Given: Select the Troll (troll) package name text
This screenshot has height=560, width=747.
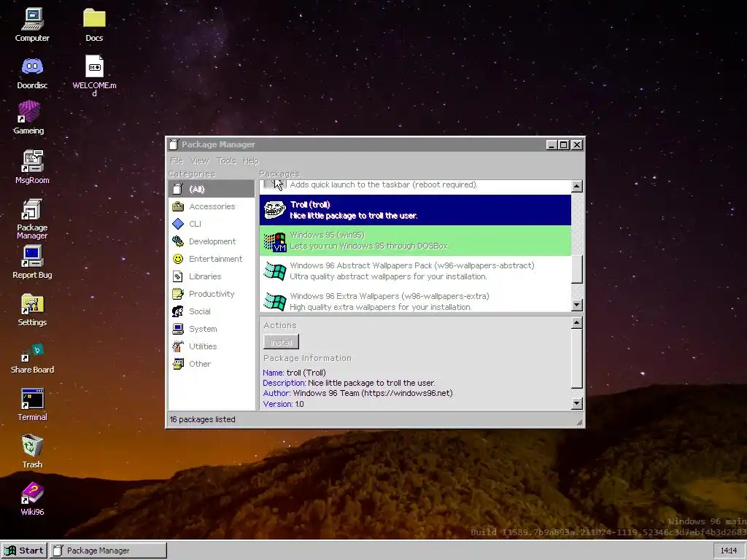Looking at the screenshot, I should (310, 205).
